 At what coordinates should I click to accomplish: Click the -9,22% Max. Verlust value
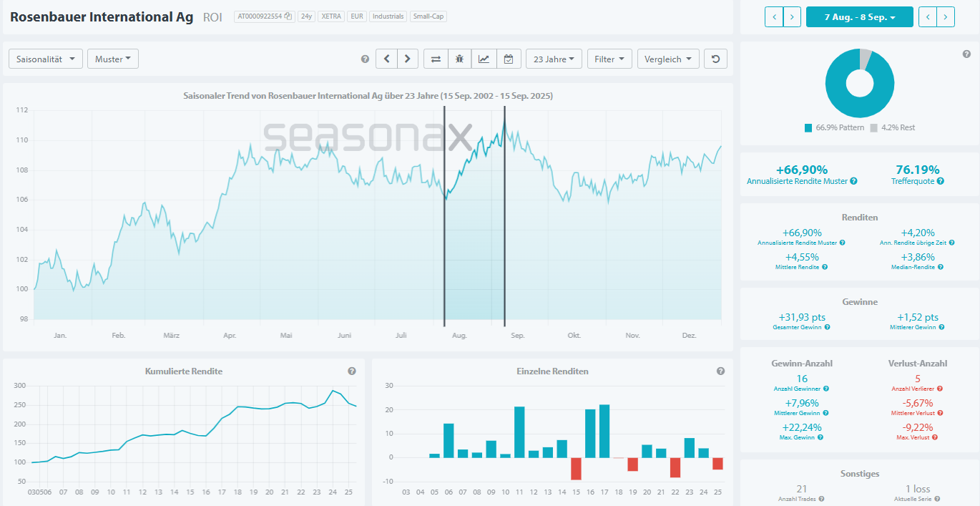coord(918,427)
